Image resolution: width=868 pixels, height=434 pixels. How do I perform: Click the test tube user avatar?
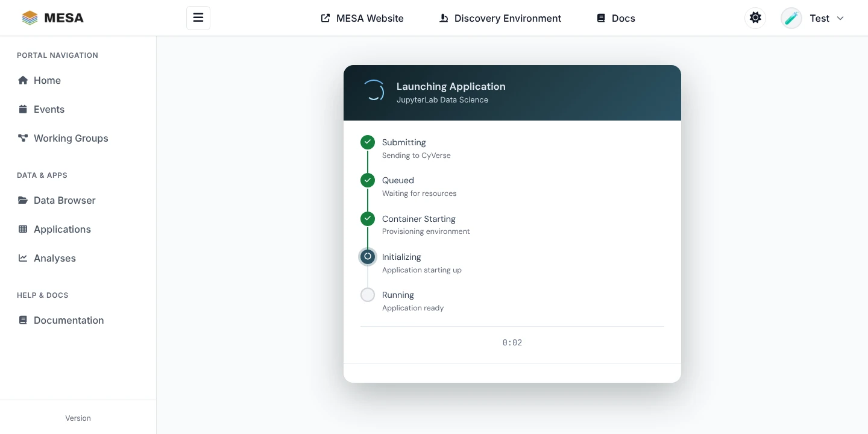[791, 18]
